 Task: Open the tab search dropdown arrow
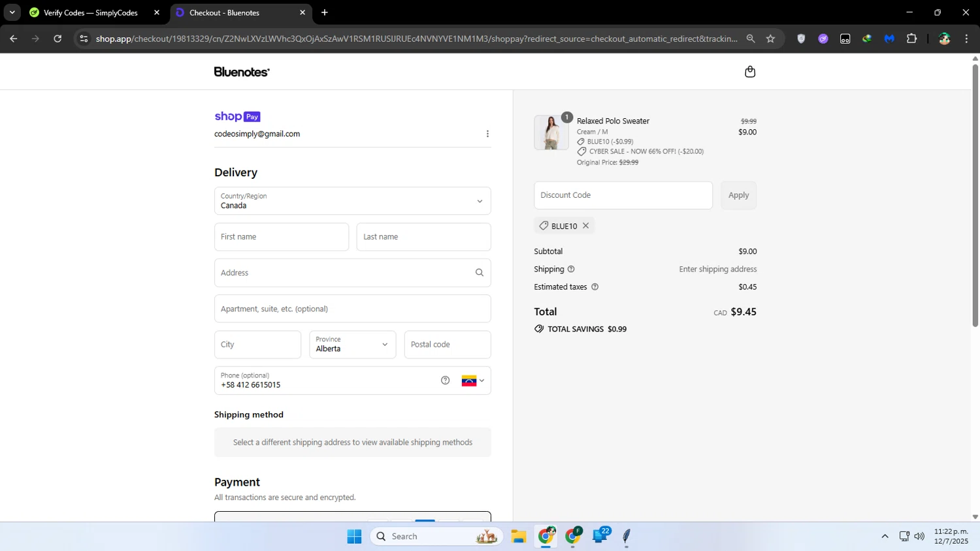[x=12, y=12]
